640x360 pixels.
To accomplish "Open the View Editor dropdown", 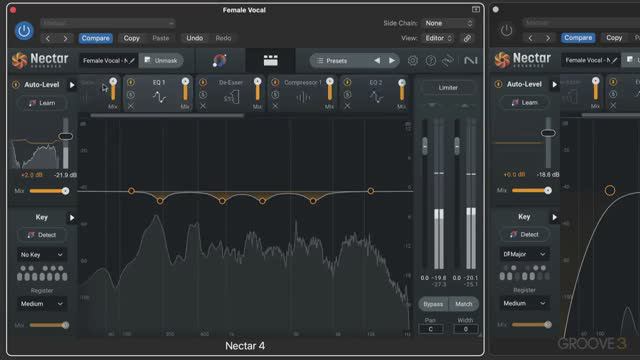I will tap(438, 38).
